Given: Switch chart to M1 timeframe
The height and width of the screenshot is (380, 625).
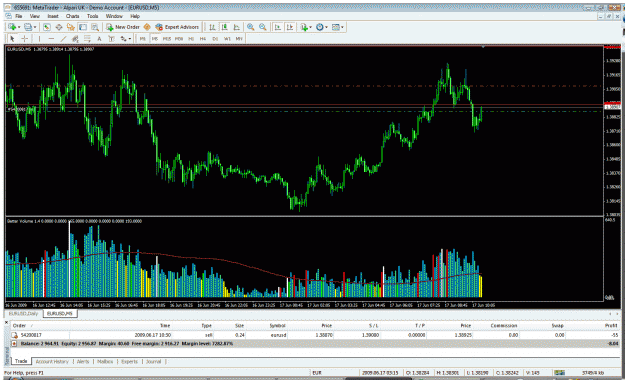Looking at the screenshot, I should click(143, 39).
